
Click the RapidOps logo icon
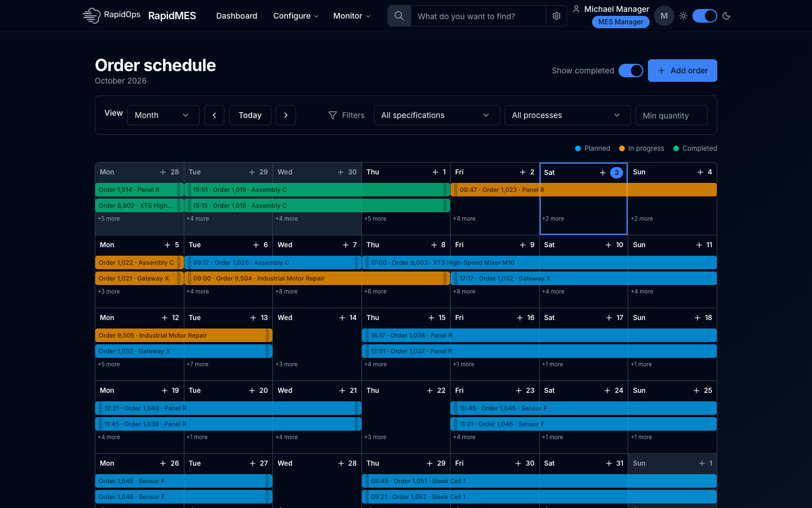[x=91, y=16]
